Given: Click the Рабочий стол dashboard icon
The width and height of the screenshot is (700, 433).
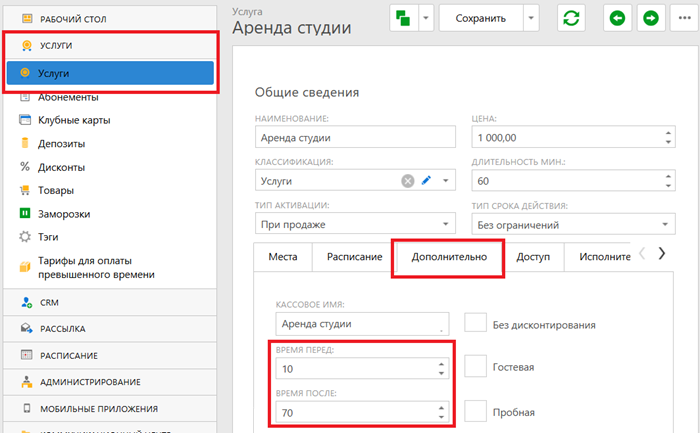Looking at the screenshot, I should click(x=27, y=18).
